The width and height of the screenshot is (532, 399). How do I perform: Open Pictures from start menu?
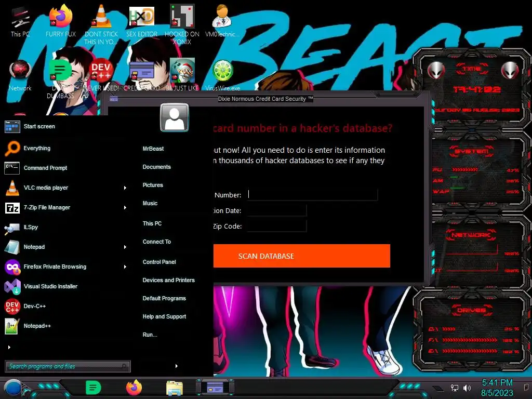pyautogui.click(x=153, y=185)
